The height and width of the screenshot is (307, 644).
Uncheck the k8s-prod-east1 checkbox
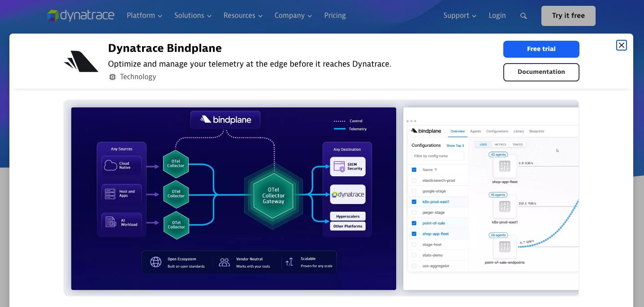tap(414, 202)
